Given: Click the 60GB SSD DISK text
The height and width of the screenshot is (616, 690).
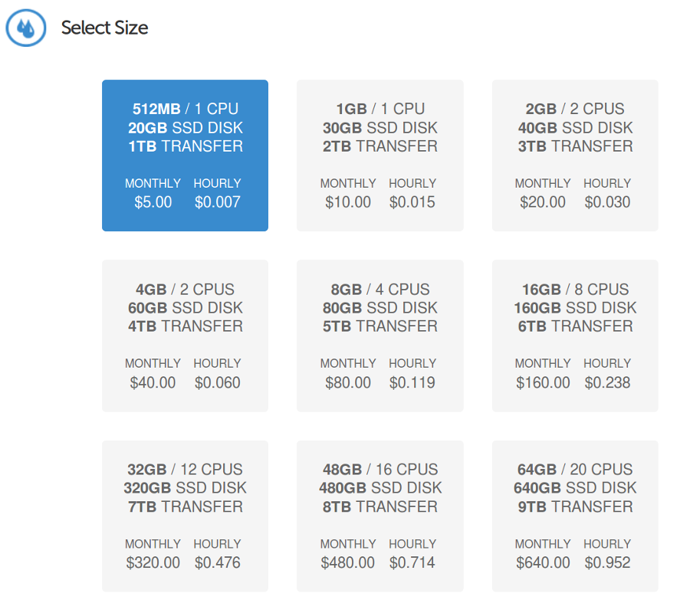Looking at the screenshot, I should pyautogui.click(x=186, y=308).
